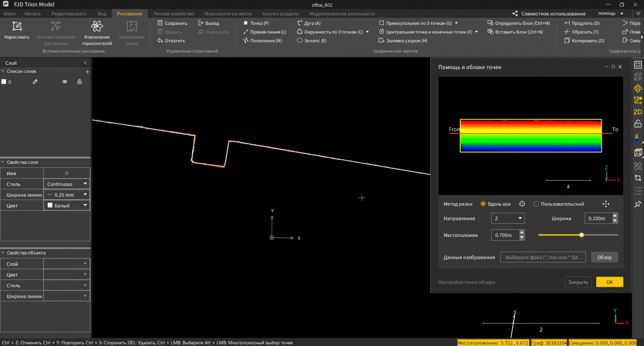Click Сохранить in drawing management

[172, 23]
